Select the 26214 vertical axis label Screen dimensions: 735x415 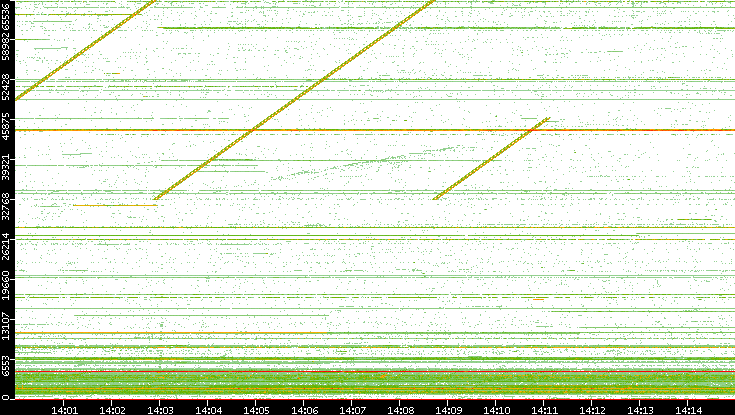pyautogui.click(x=6, y=246)
